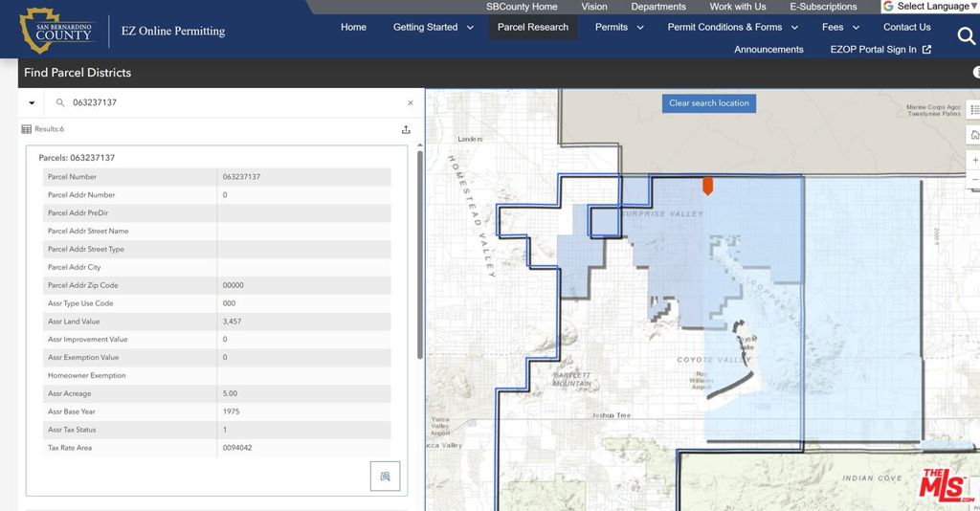Click the map home extent button

click(x=974, y=135)
